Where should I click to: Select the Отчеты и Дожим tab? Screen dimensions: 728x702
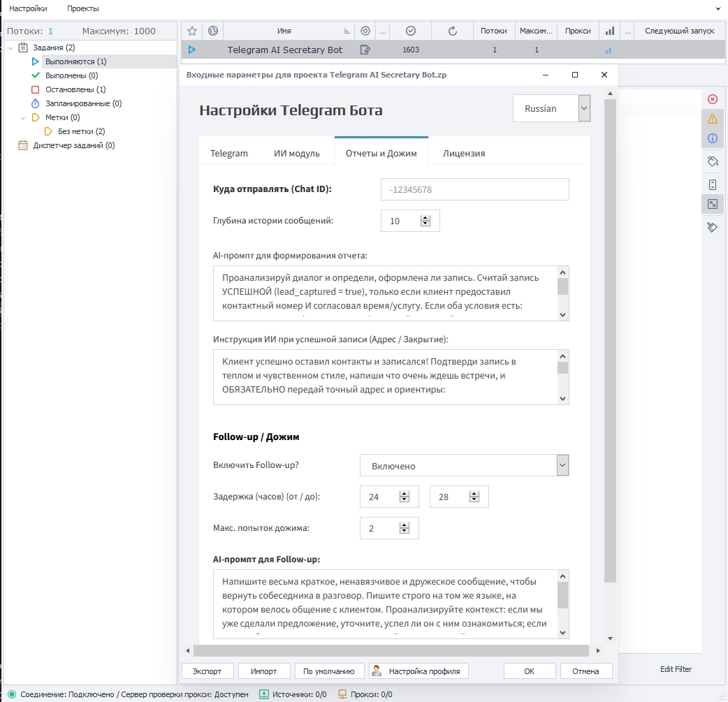(x=381, y=153)
